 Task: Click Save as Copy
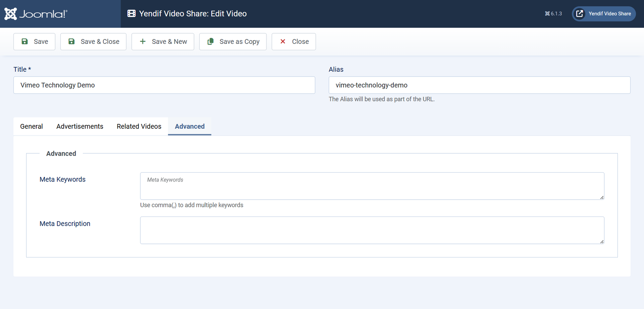point(233,41)
